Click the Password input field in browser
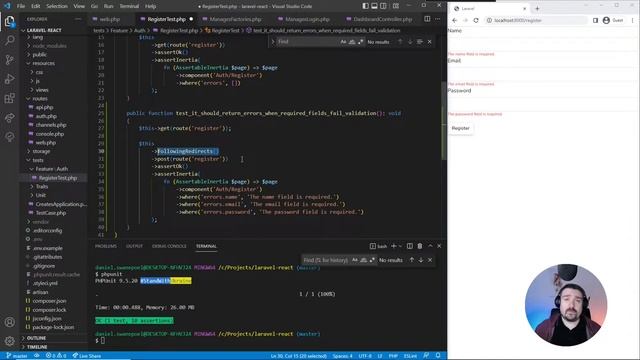 pos(543,103)
